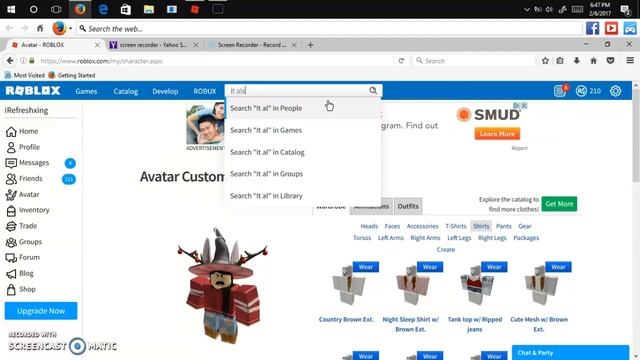Switch to the Screen Recorder - Record tab
The width and height of the screenshot is (640, 360).
(252, 45)
